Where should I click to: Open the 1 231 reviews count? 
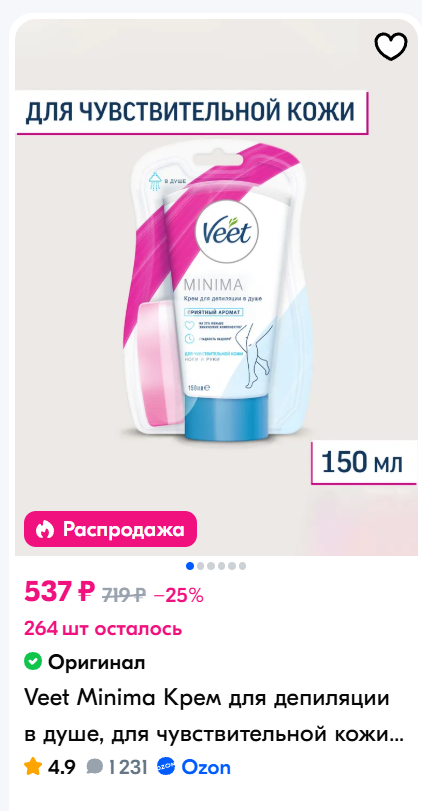128,767
